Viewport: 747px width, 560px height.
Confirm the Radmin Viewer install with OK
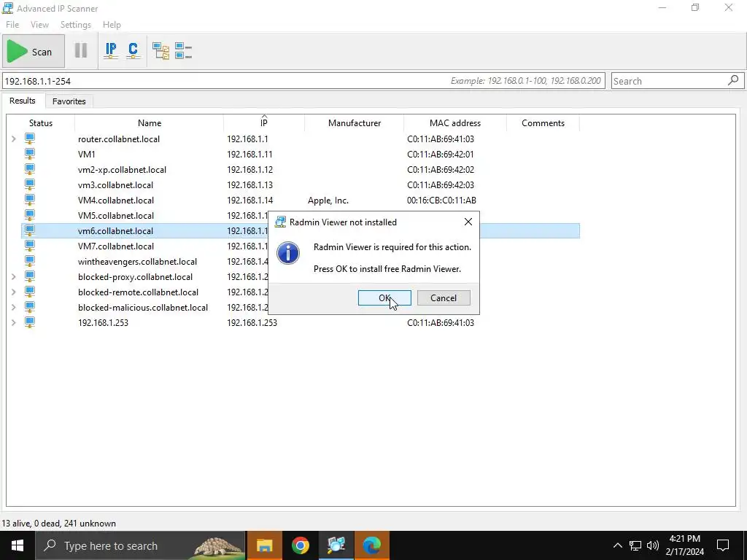click(384, 298)
